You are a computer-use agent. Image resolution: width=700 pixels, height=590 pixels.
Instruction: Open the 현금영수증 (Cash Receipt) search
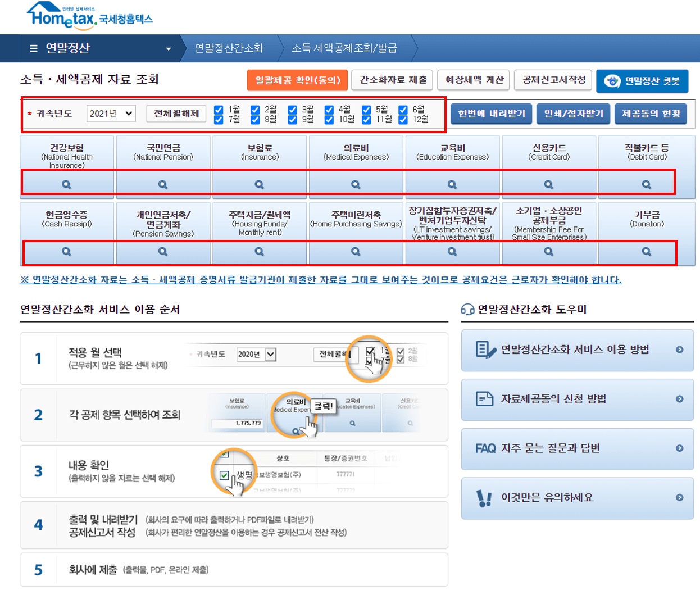[x=67, y=252]
